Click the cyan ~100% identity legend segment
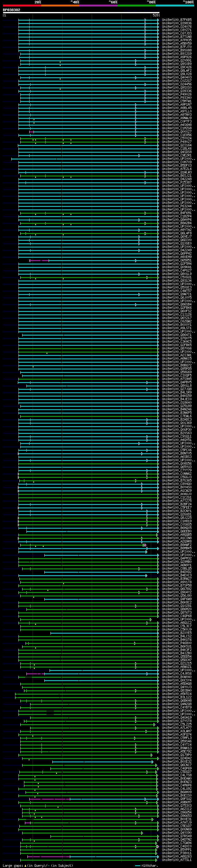The height and width of the screenshot is (868, 197). tap(175, 6)
